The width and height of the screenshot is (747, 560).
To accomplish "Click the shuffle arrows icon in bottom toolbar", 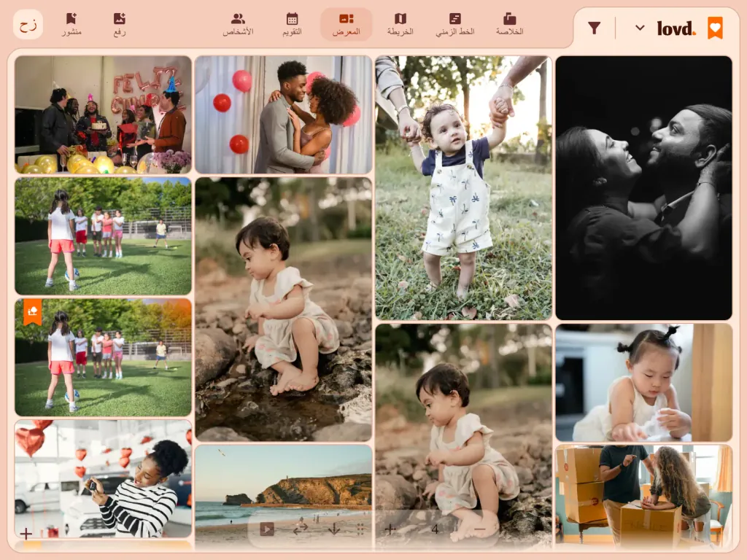I will click(x=300, y=529).
